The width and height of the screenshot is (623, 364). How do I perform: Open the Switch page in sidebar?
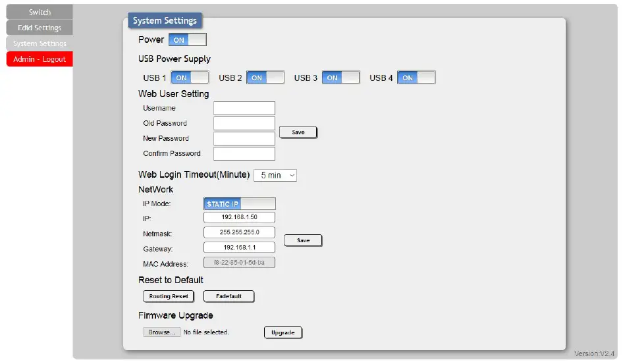click(40, 12)
